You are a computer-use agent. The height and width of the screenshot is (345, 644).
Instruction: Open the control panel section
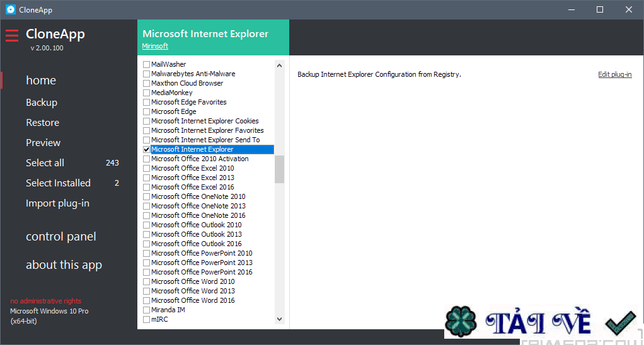[61, 237]
